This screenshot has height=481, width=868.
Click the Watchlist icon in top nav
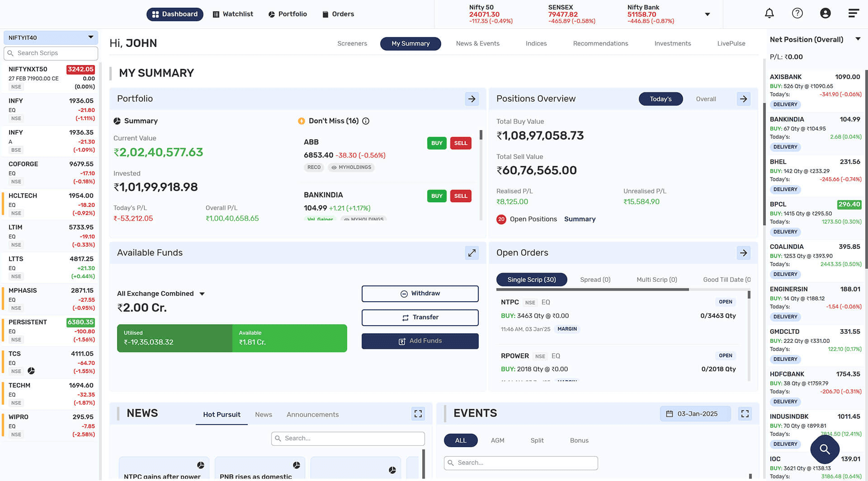(x=216, y=14)
